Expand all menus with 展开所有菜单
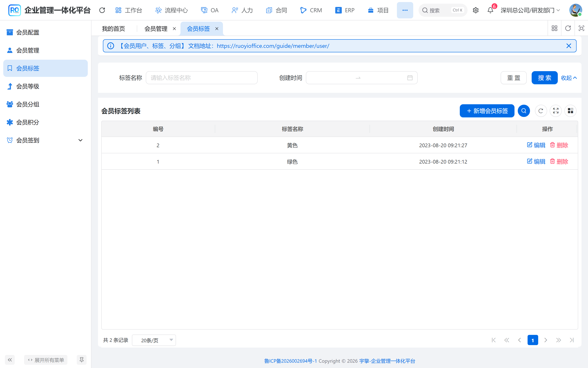 click(46, 360)
